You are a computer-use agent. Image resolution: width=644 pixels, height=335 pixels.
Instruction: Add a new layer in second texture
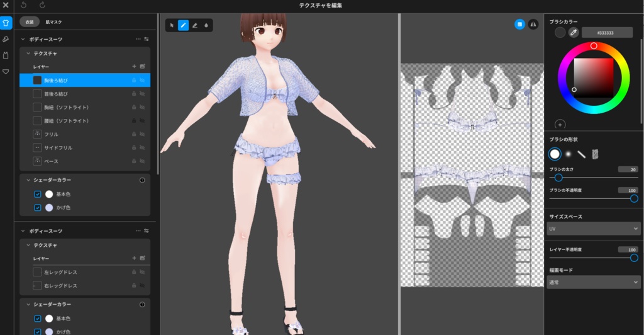pos(134,258)
